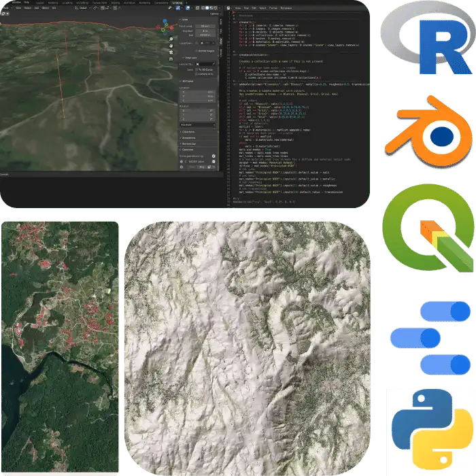476x476 pixels.
Task: Click the Focal Length value field
Action: click(x=206, y=26)
